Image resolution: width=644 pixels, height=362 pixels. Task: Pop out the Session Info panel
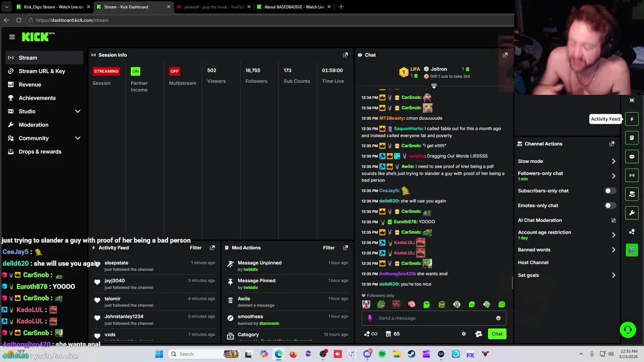345,55
